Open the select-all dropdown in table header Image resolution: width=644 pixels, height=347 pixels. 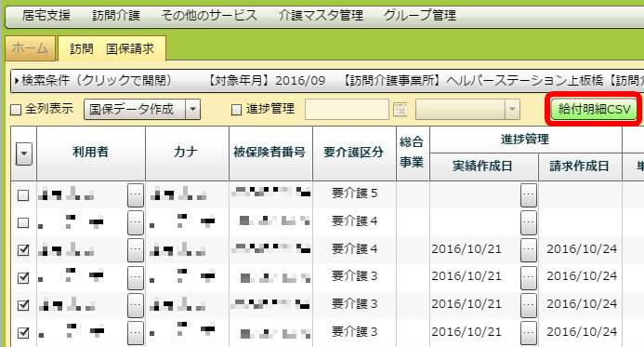[x=24, y=153]
